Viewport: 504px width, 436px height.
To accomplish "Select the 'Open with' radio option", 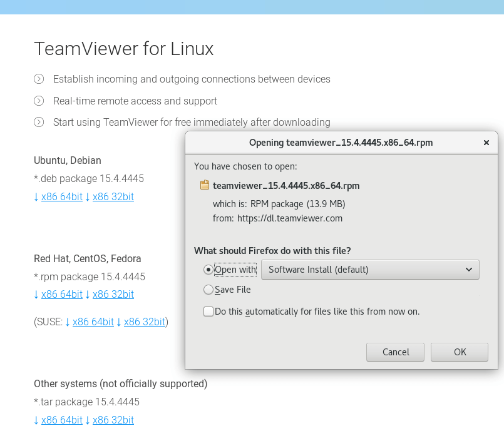I will tap(208, 270).
